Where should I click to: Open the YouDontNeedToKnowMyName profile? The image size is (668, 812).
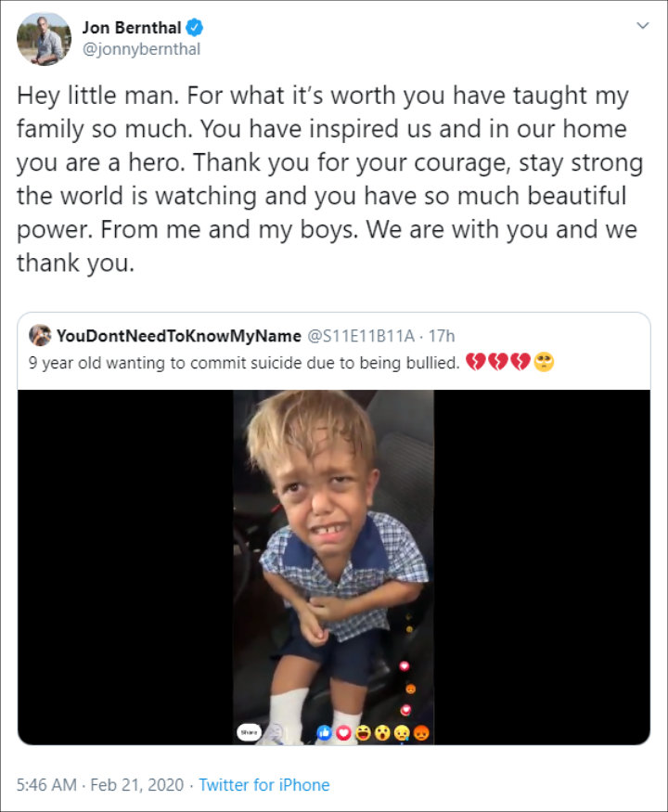(178, 335)
